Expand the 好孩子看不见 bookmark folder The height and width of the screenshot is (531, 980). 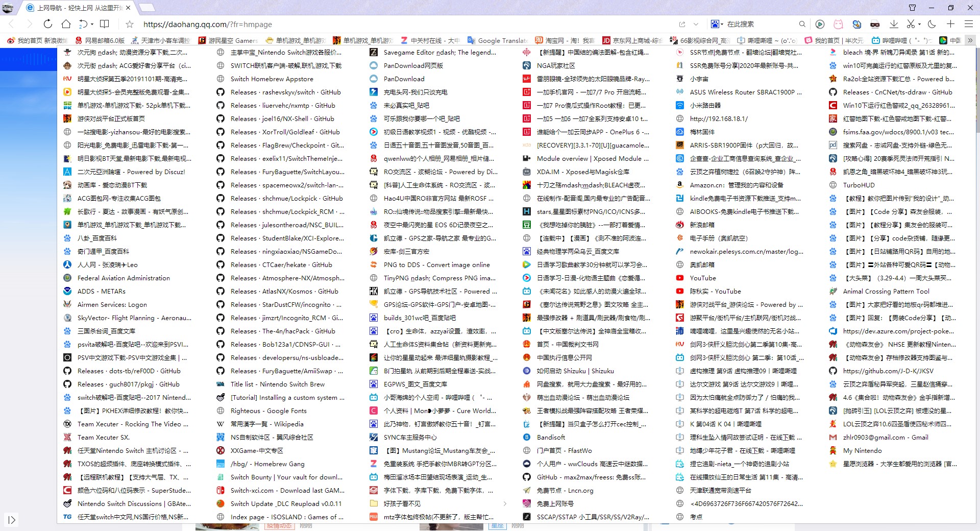pos(439,503)
